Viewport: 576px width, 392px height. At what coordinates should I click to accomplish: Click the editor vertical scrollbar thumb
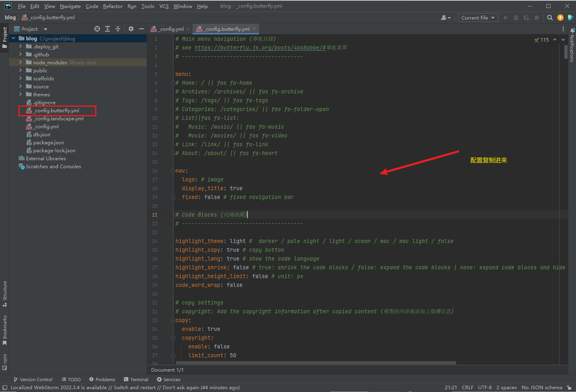tap(566, 52)
